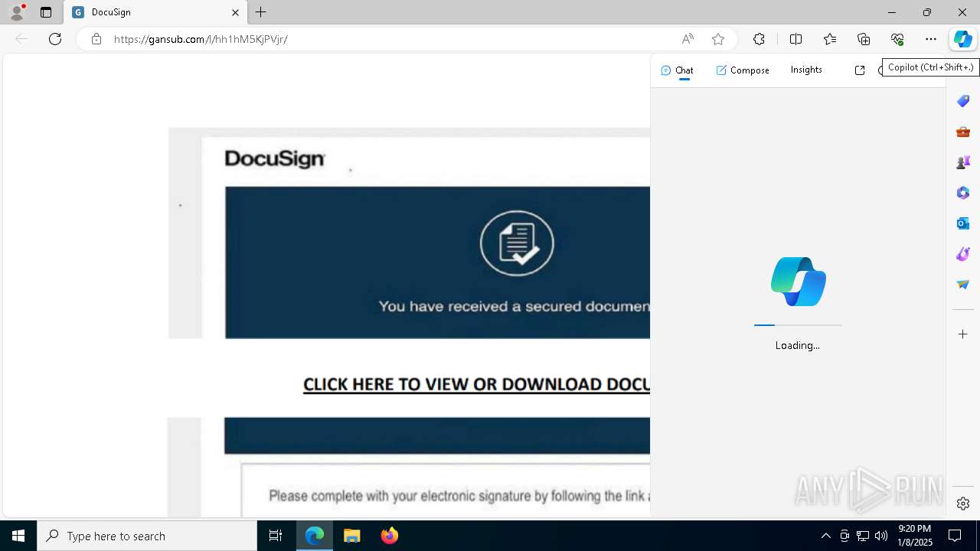Open Collections icon
The height and width of the screenshot is (551, 980).
coord(864,39)
